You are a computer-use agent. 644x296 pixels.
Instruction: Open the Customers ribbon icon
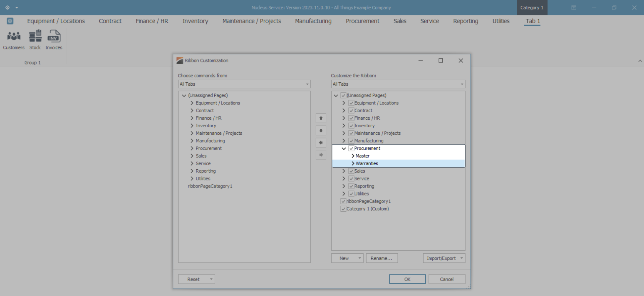click(14, 40)
